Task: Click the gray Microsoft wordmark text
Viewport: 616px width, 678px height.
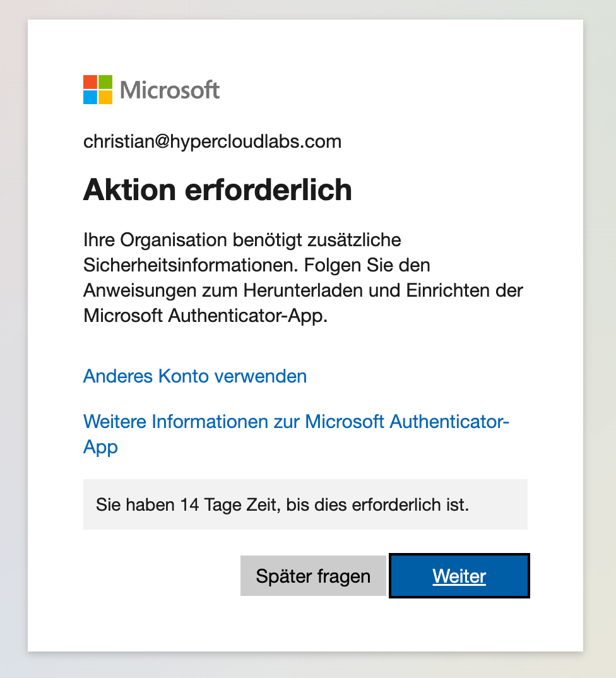Action: (170, 90)
